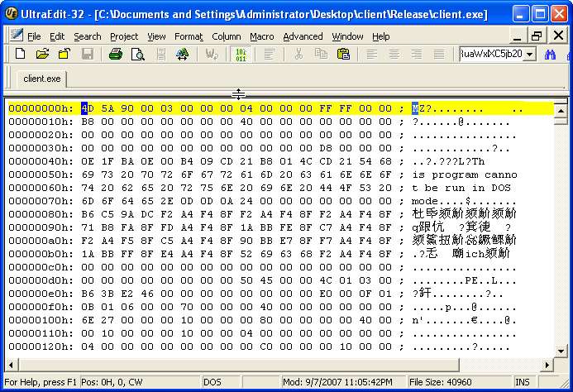Open the View menu
This screenshot has width=573, height=392.
click(156, 36)
